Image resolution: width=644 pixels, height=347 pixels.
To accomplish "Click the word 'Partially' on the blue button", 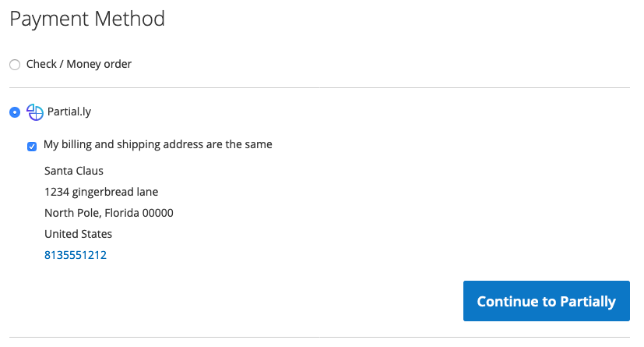I will point(588,302).
